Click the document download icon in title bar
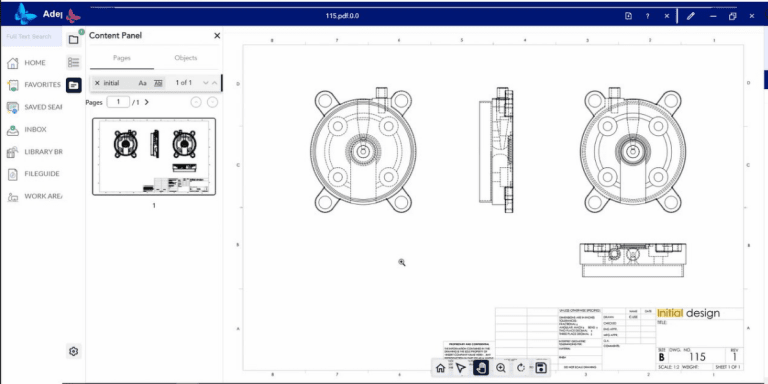 pos(629,16)
